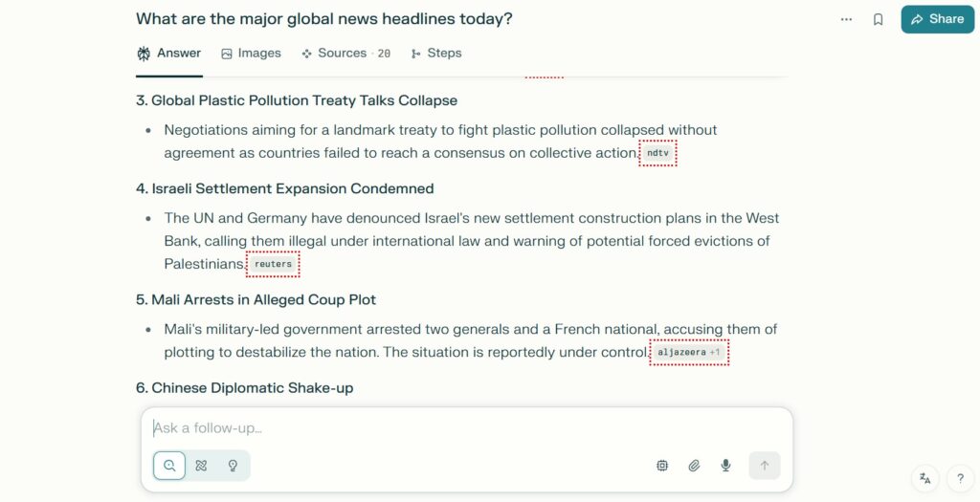980x502 pixels.
Task: Click the Share button
Action: click(x=938, y=19)
